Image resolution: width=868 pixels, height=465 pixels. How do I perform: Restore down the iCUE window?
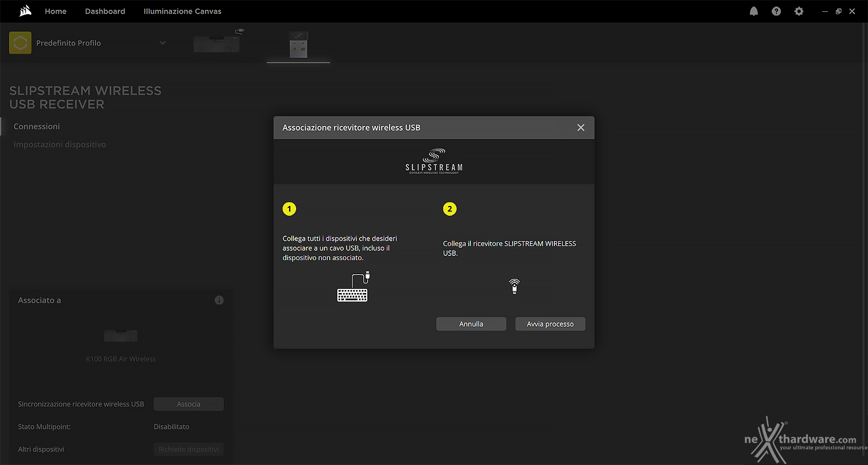click(838, 11)
